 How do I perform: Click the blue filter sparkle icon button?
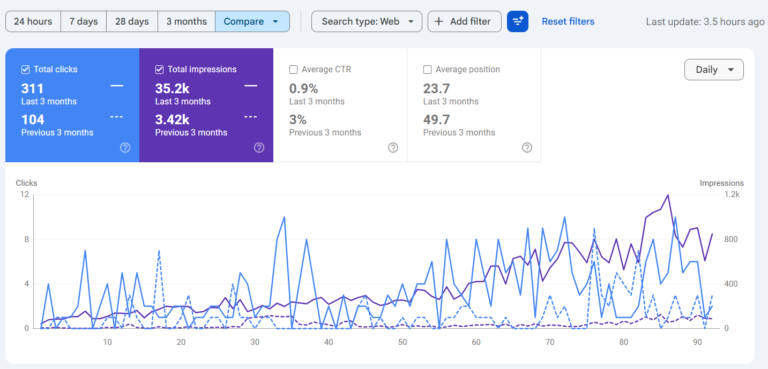pyautogui.click(x=517, y=22)
